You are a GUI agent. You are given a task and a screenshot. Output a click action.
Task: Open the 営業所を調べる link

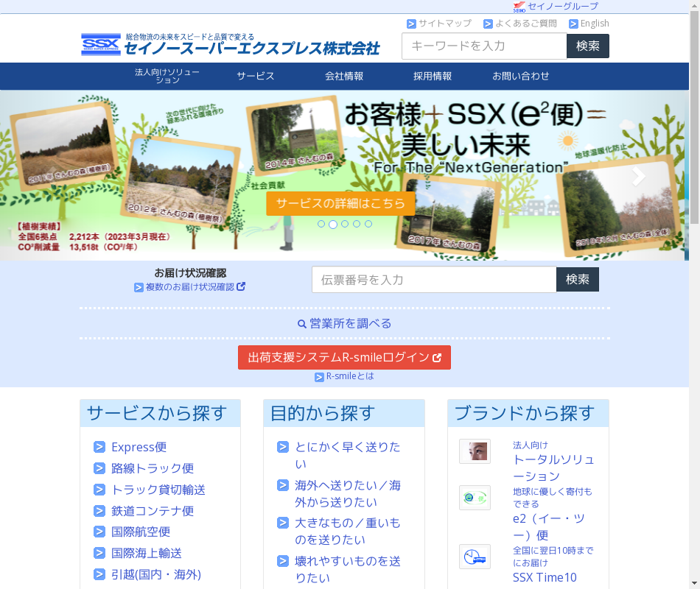coord(350,324)
